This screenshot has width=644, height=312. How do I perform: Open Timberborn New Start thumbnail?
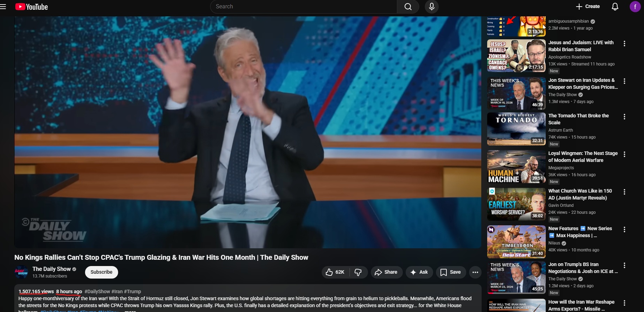coord(516,242)
